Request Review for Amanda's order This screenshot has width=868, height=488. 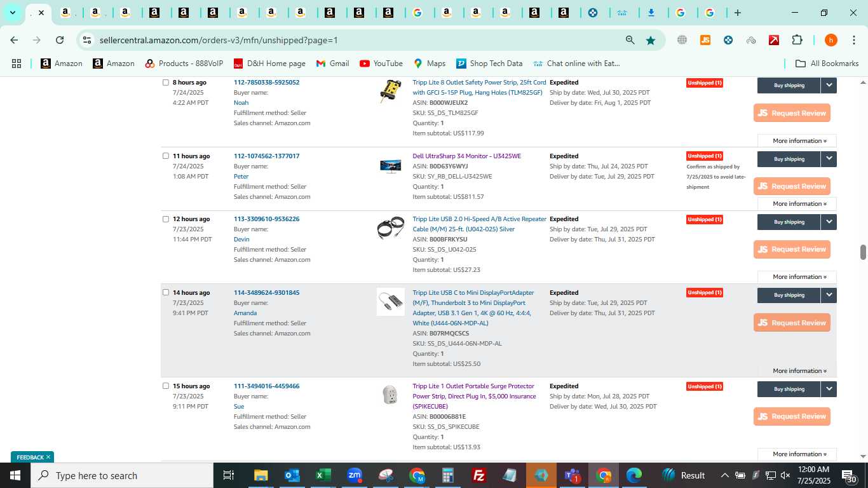(792, 323)
